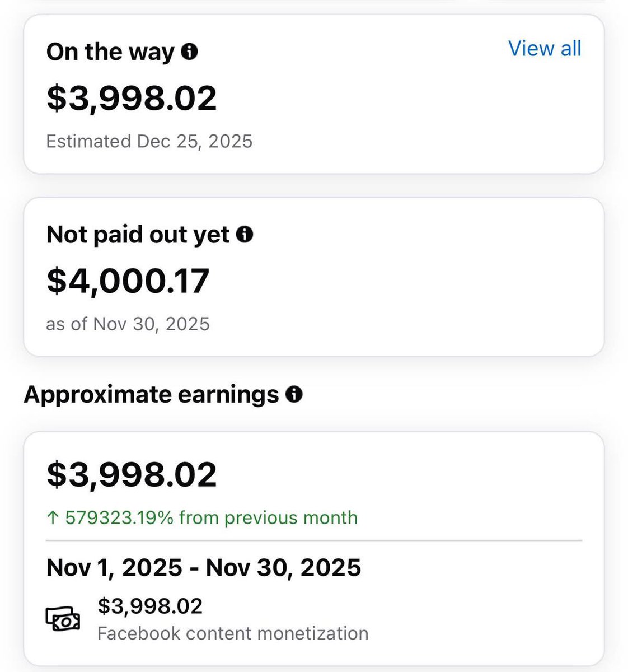Click the $3,998.02 On the way amount
The width and height of the screenshot is (628, 672).
132,98
